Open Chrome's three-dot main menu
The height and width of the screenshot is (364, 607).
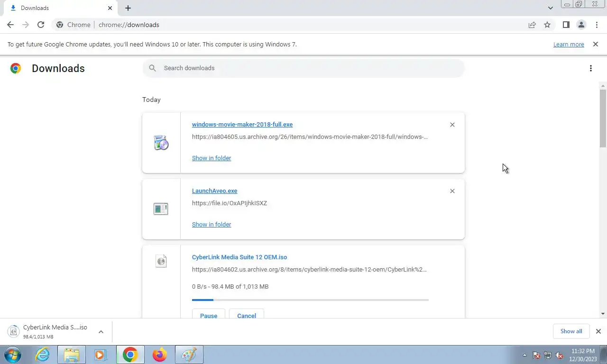click(597, 25)
